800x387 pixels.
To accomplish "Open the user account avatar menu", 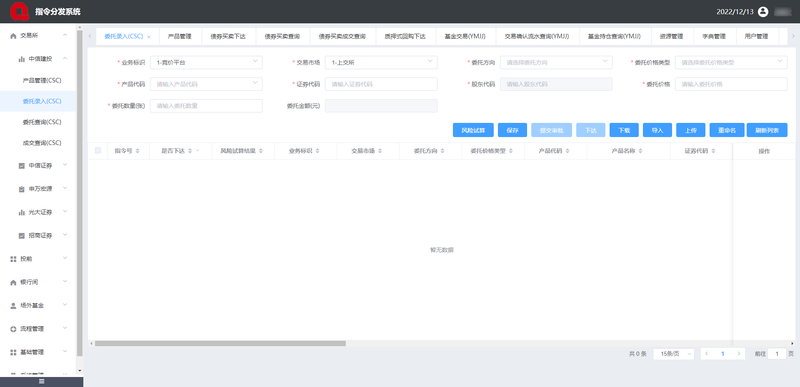I will pyautogui.click(x=763, y=12).
